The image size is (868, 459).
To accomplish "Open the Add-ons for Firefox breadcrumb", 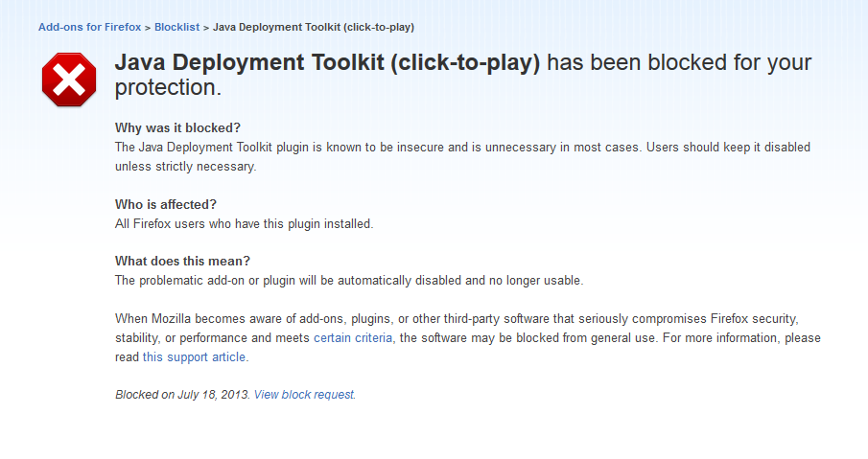I will pos(90,27).
